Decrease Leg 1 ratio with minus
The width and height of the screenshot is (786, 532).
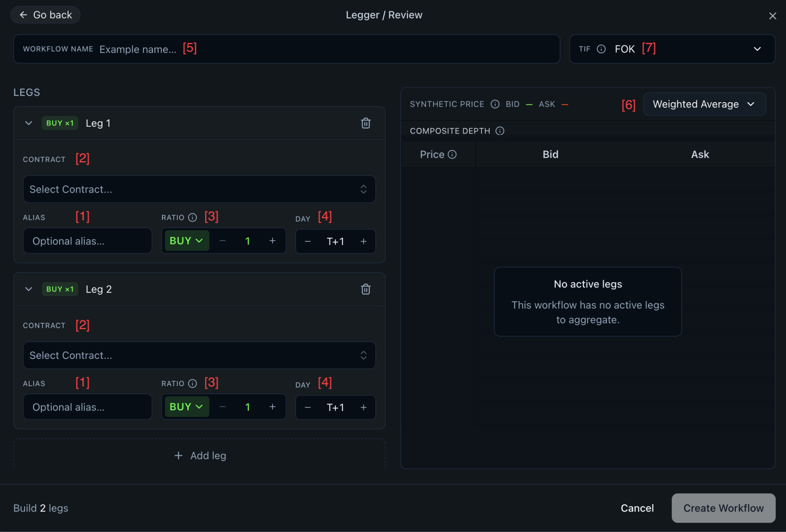(223, 241)
